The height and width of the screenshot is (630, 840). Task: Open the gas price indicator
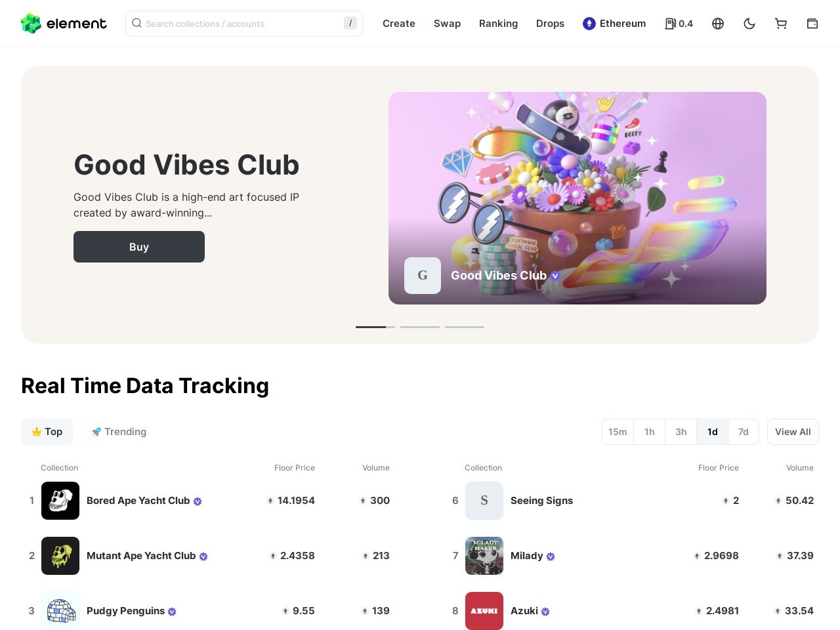point(679,24)
